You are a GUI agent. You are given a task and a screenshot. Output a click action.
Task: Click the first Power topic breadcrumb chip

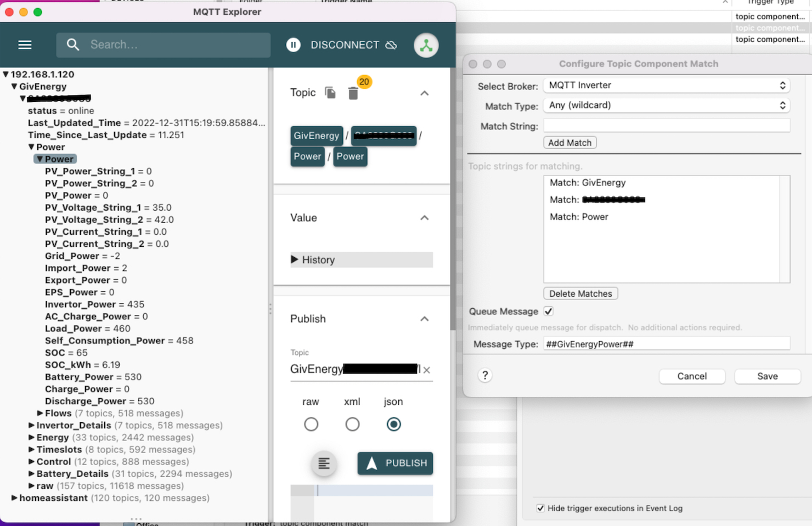[307, 156]
